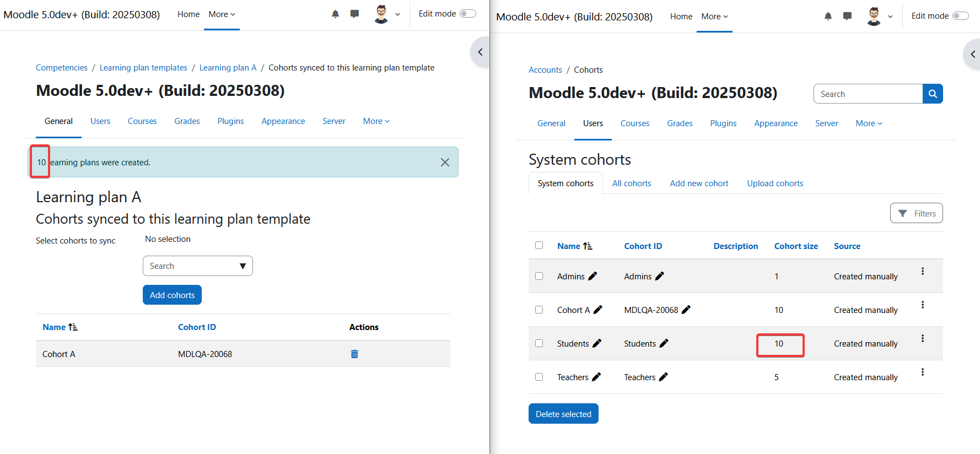
Task: Dismiss the learning plans created notification
Action: [x=445, y=162]
